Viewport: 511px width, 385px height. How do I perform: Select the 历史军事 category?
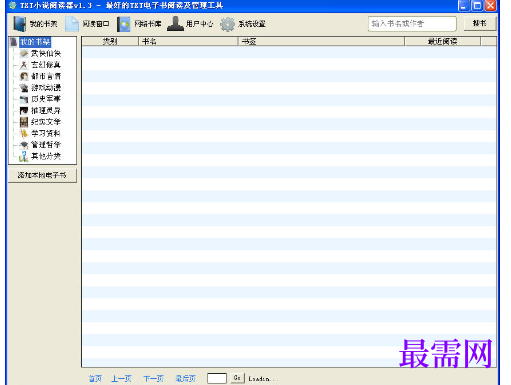[46, 99]
